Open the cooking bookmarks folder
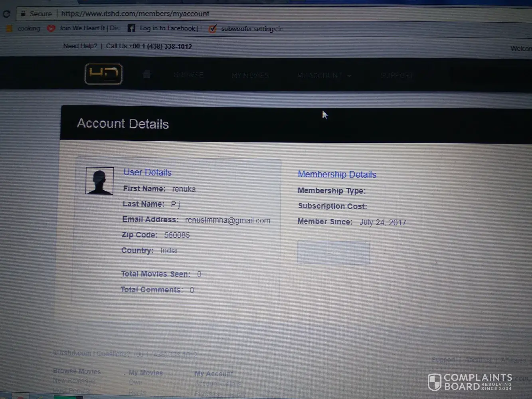Image resolution: width=532 pixels, height=399 pixels. point(24,28)
